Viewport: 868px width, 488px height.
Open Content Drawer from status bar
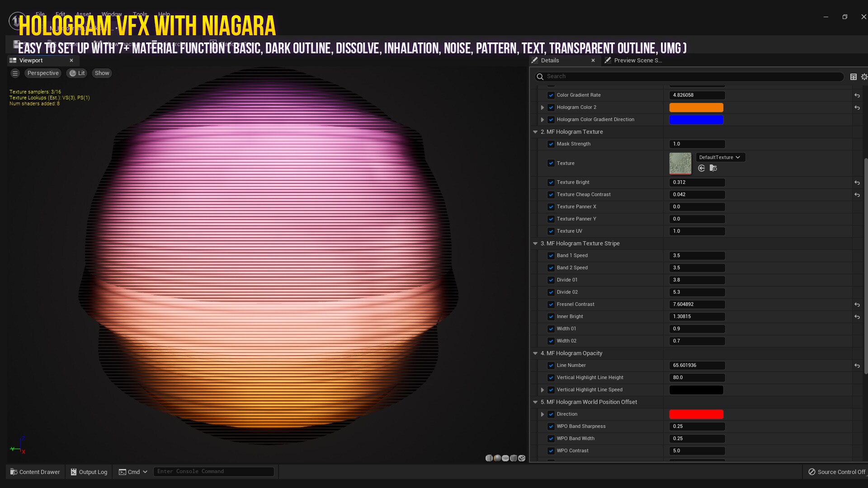(35, 472)
